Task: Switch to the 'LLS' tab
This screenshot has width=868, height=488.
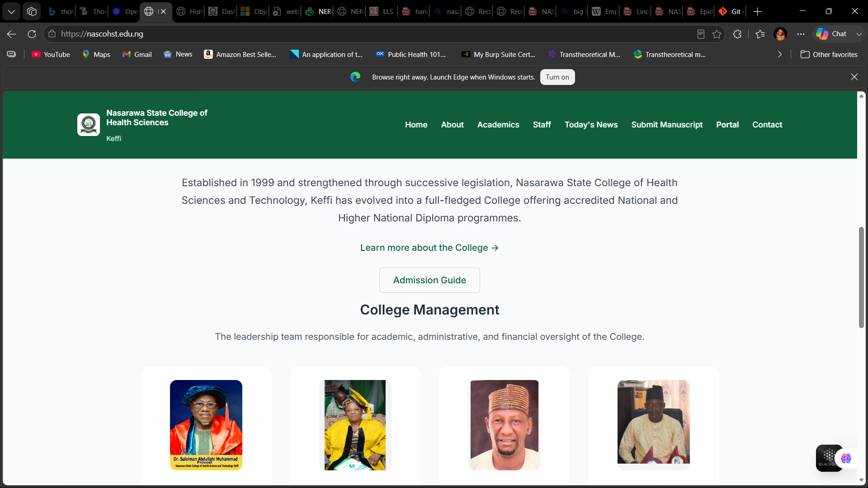Action: pyautogui.click(x=382, y=12)
